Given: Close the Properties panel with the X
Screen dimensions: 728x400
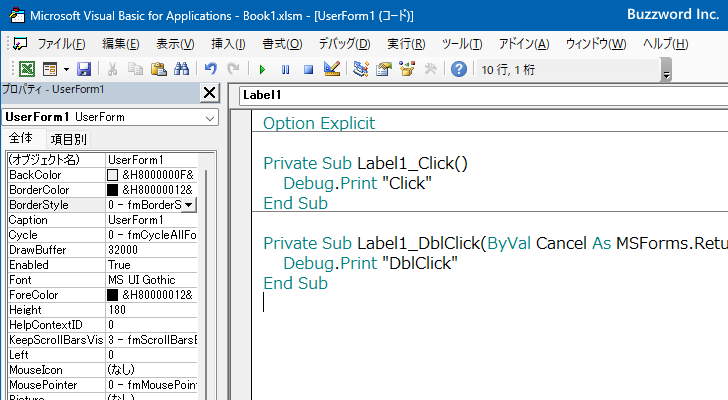Looking at the screenshot, I should (x=209, y=93).
